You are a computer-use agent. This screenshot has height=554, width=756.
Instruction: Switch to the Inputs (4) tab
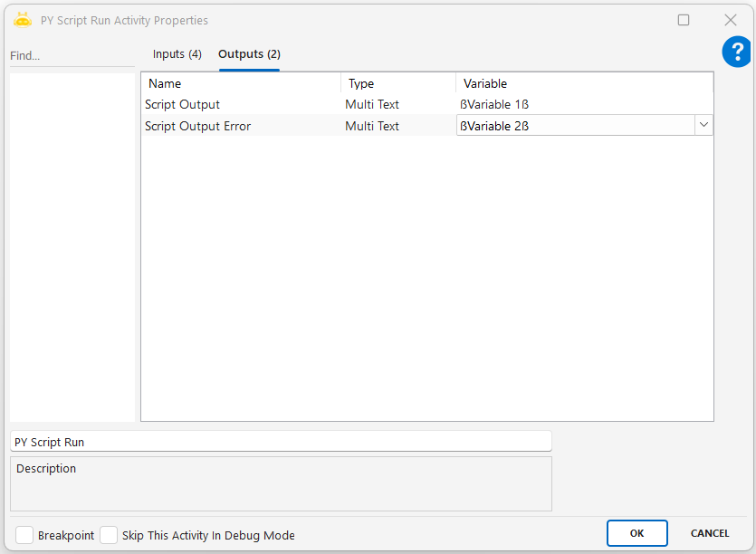177,54
